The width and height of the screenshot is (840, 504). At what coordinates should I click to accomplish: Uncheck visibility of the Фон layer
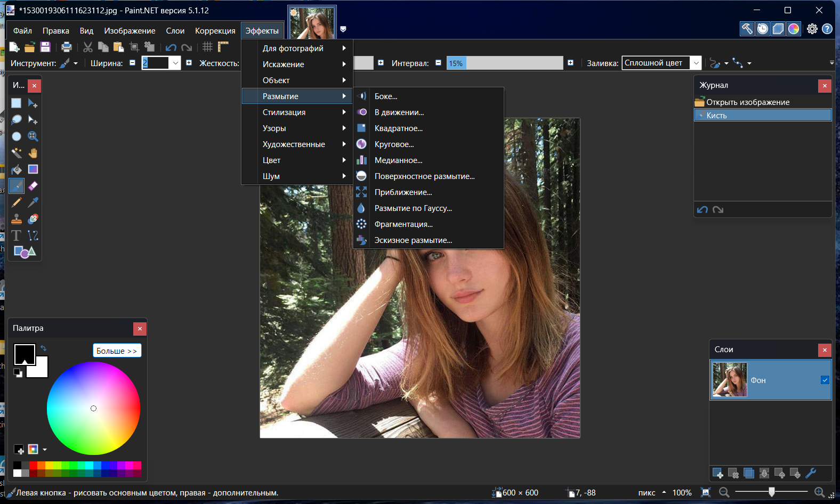[x=825, y=380]
